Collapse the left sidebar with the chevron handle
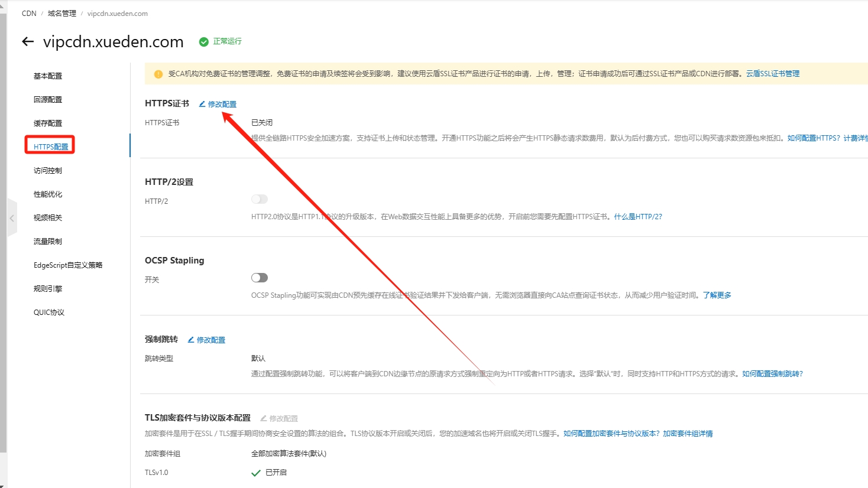Image resolution: width=868 pixels, height=488 pixels. tap(12, 218)
